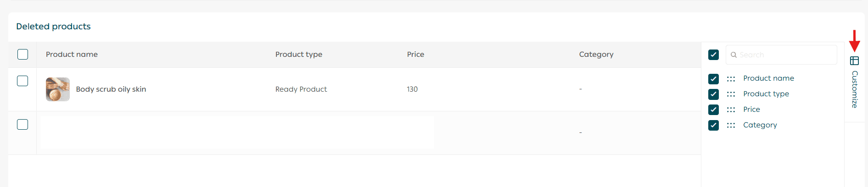Collapse the Customize side panel tab
Viewport: 868px width, 187px height.
(x=854, y=89)
